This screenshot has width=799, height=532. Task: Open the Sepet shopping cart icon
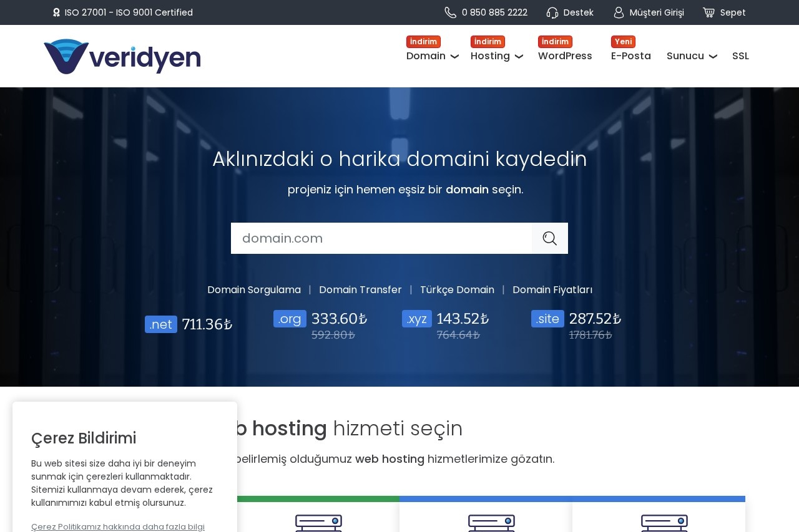708,12
